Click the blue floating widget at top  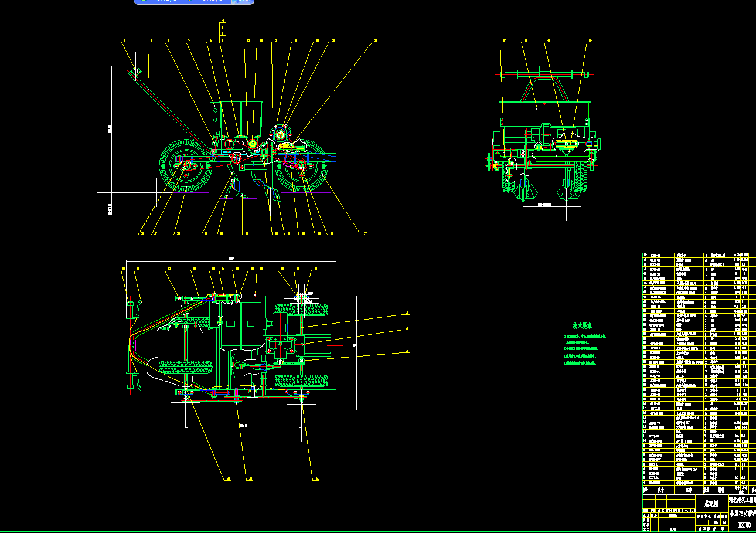194,2
